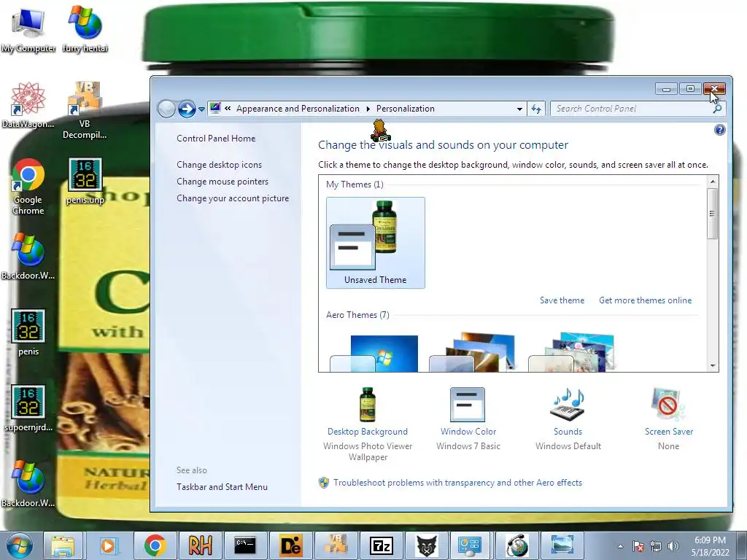Open the Desktop Background settings icon
This screenshot has height=560, width=747.
click(x=368, y=405)
